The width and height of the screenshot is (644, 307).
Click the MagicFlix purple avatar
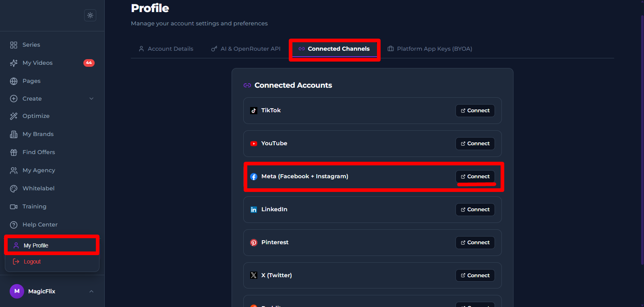pyautogui.click(x=17, y=291)
